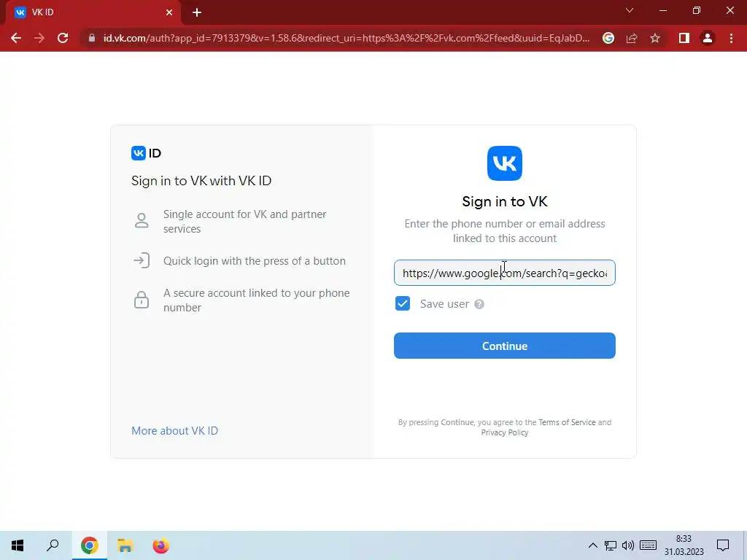The image size is (747, 560).
Task: Toggle the browser side panel
Action: [x=684, y=38]
